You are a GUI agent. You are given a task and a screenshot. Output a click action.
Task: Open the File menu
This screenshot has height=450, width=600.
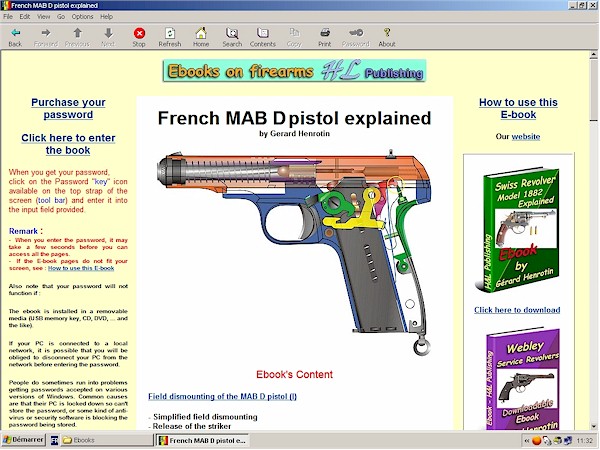pyautogui.click(x=8, y=16)
